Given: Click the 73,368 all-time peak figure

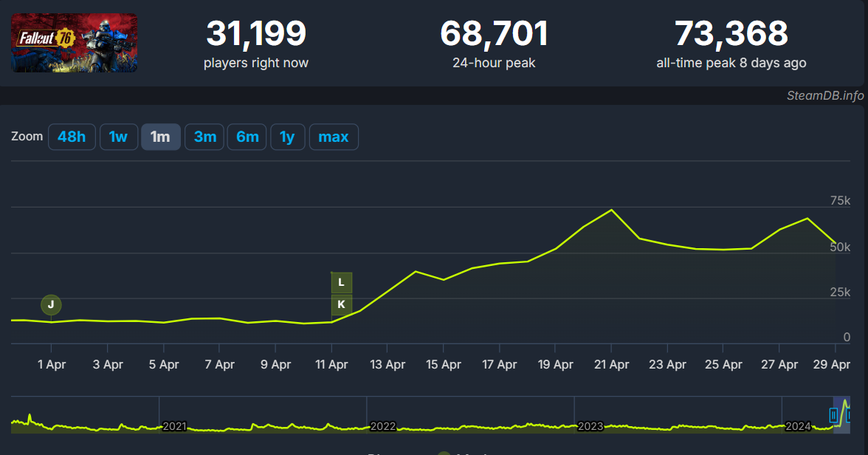Looking at the screenshot, I should click(731, 34).
